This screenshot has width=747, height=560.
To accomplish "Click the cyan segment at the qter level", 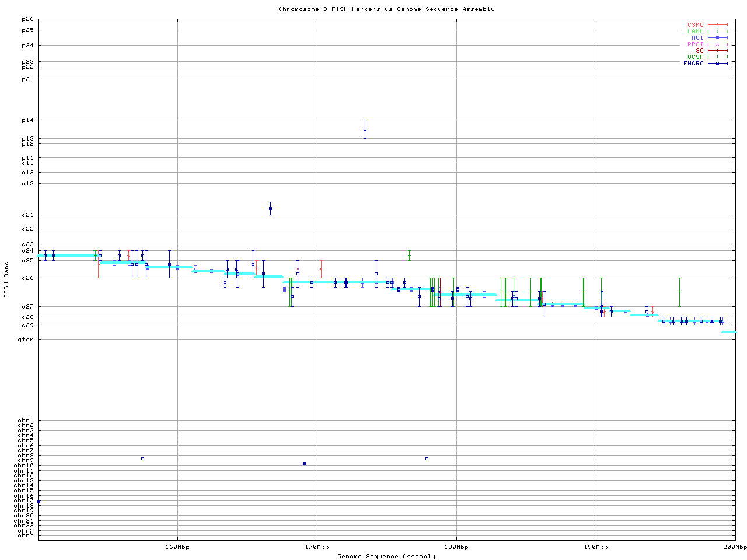I will click(x=728, y=332).
